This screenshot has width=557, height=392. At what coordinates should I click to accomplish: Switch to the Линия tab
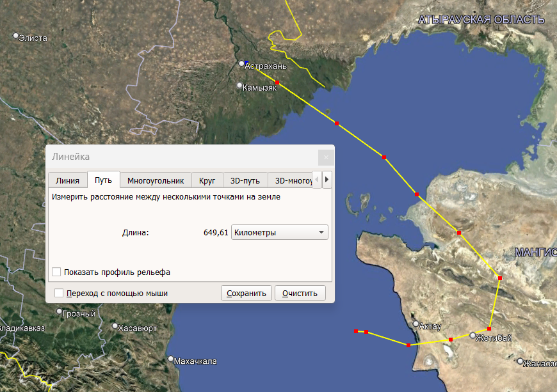tap(67, 180)
